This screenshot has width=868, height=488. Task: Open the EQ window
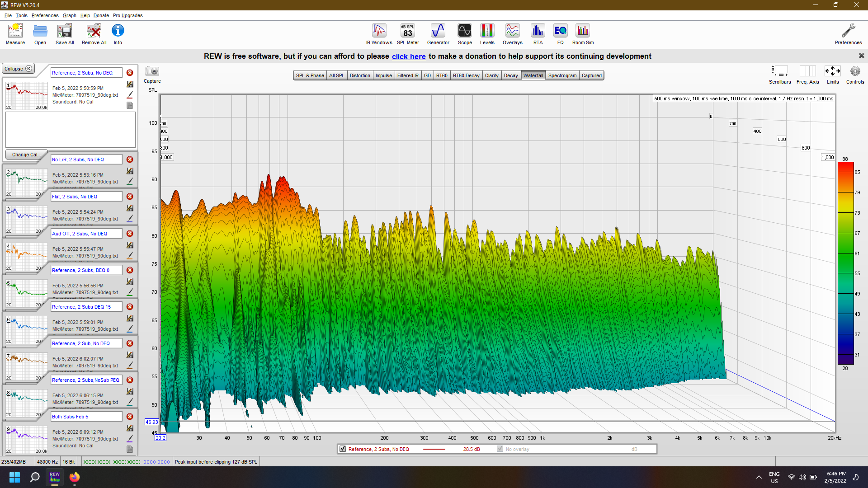[560, 34]
